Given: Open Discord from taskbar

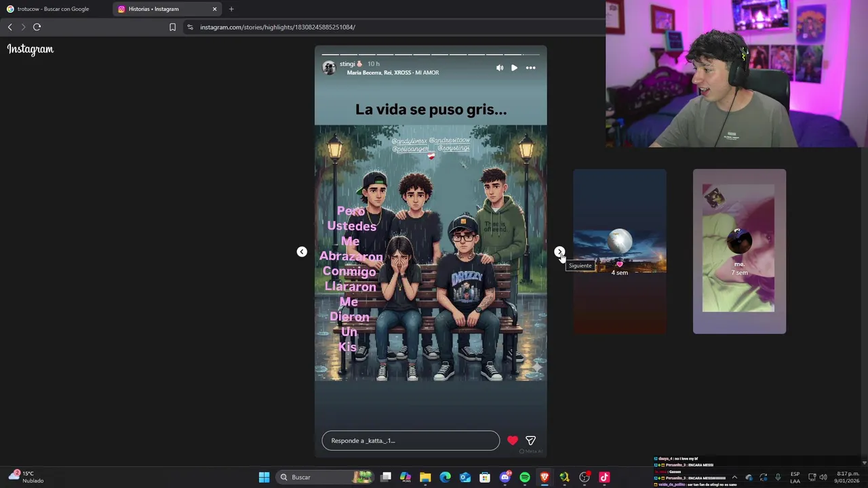Looking at the screenshot, I should point(505,477).
